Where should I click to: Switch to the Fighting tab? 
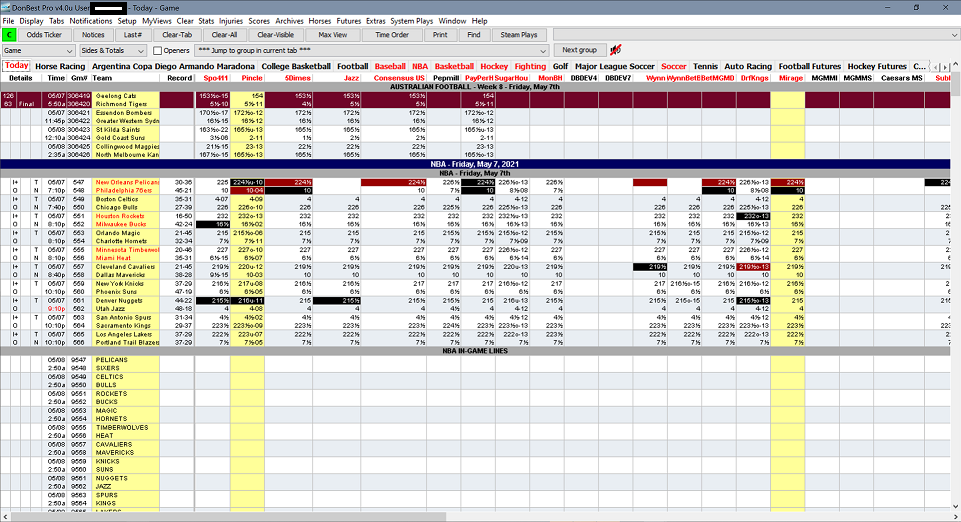530,66
